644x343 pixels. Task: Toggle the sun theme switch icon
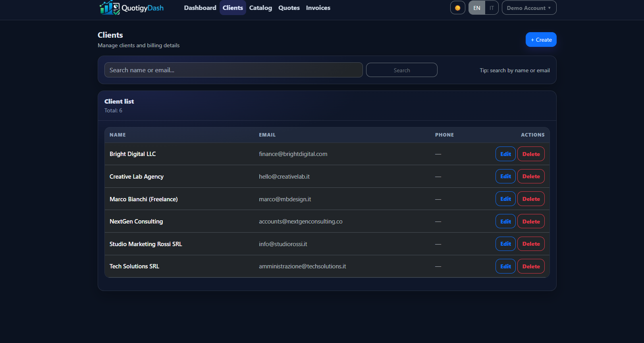pyautogui.click(x=457, y=8)
